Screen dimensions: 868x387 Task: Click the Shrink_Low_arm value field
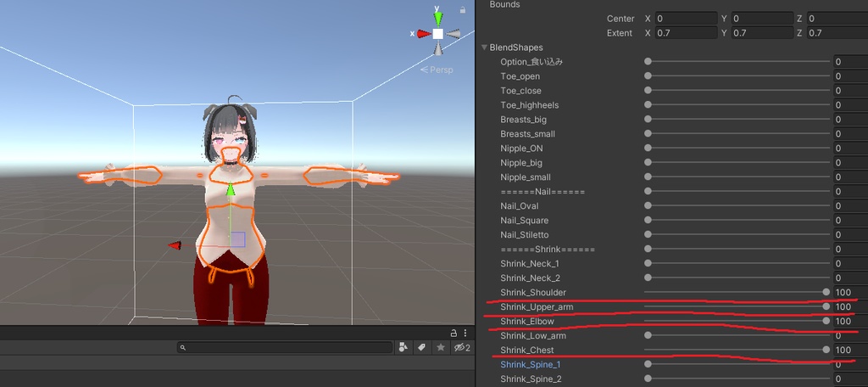850,335
